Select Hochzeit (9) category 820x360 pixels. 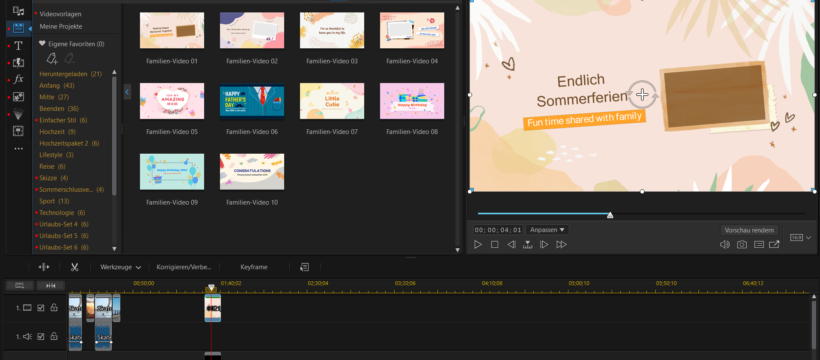point(58,131)
